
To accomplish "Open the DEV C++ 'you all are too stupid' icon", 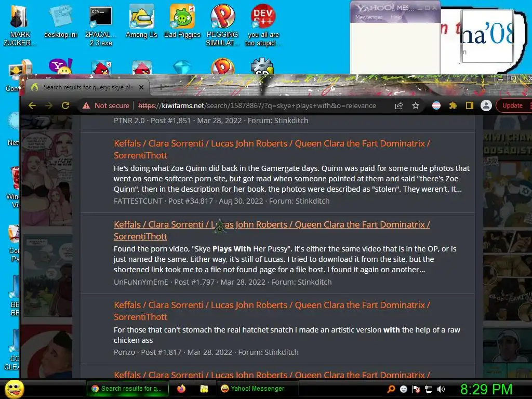I will (x=263, y=25).
